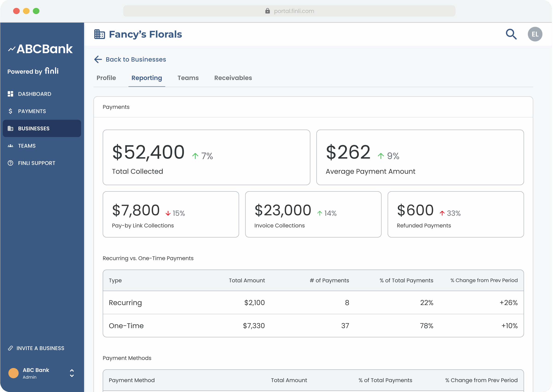Click the Invite a Business link
Screen dimensions: 553x392
coord(40,348)
